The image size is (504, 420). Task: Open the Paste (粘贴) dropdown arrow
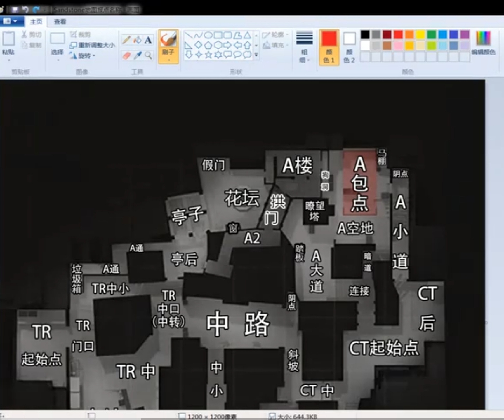click(x=9, y=60)
